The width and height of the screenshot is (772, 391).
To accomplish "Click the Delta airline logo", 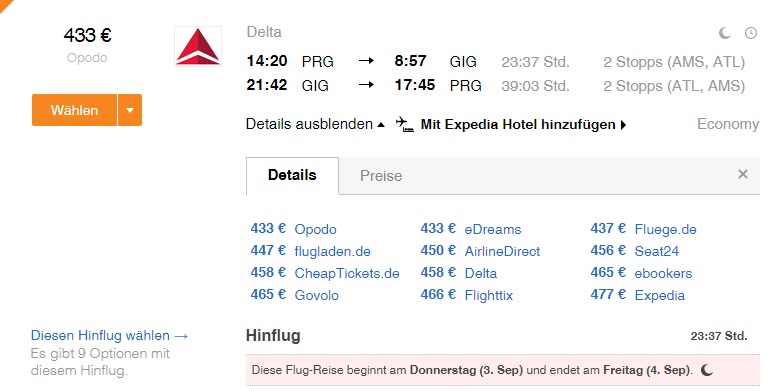I will [x=198, y=46].
